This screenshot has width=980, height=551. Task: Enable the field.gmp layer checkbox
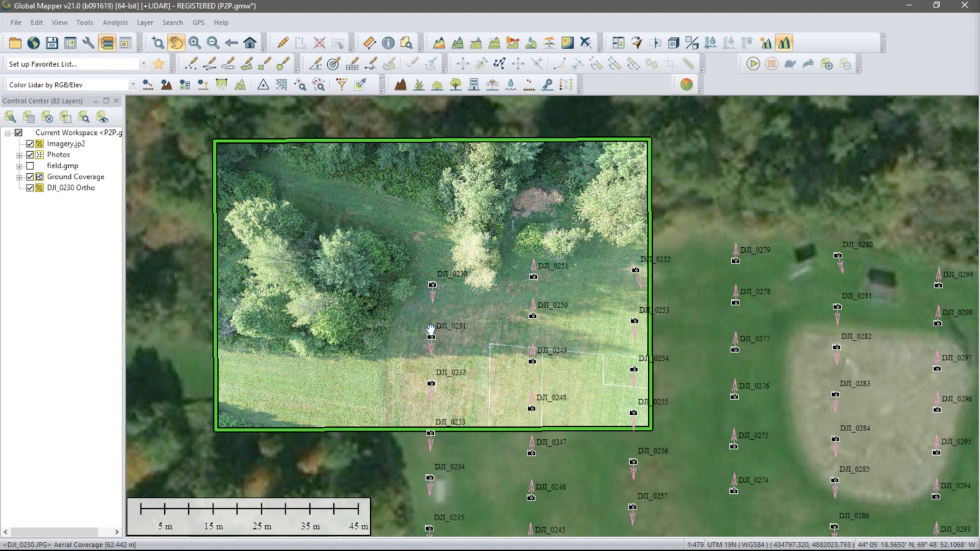coord(30,166)
